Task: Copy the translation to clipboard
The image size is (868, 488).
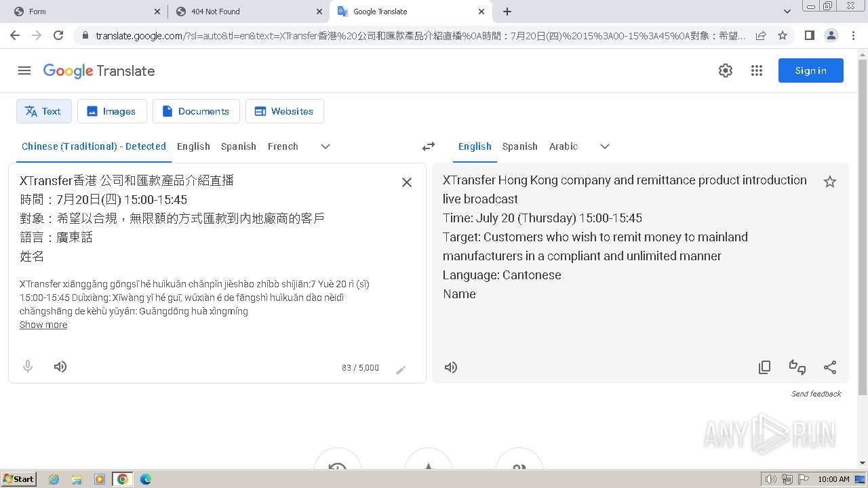Action: [x=765, y=367]
